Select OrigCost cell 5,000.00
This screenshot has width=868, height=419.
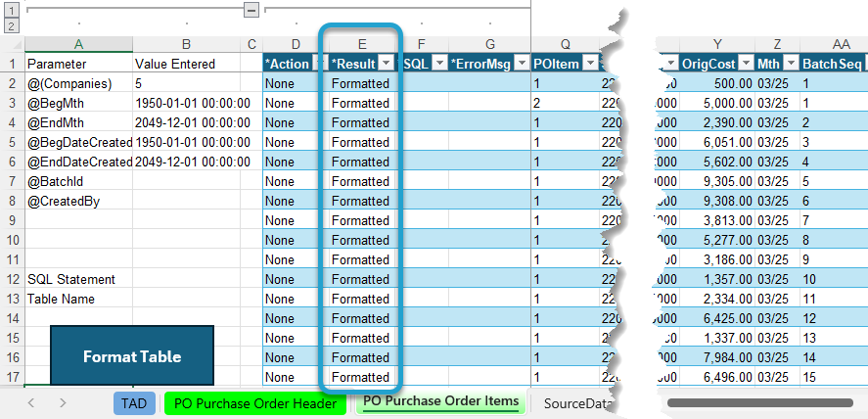[x=717, y=103]
